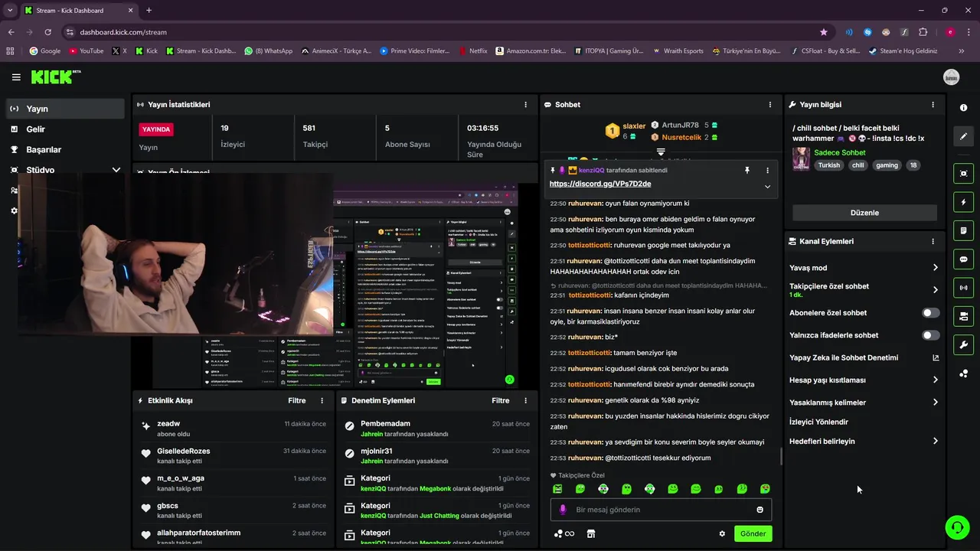Click the Düzenle button
The width and height of the screenshot is (980, 551).
pyautogui.click(x=864, y=213)
